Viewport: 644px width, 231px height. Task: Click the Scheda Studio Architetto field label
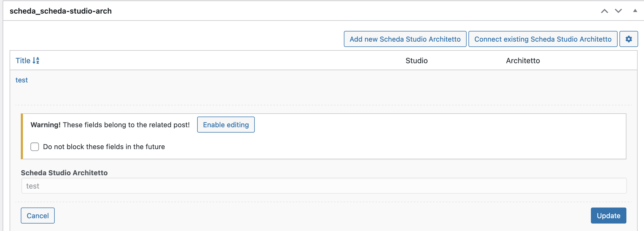(64, 173)
